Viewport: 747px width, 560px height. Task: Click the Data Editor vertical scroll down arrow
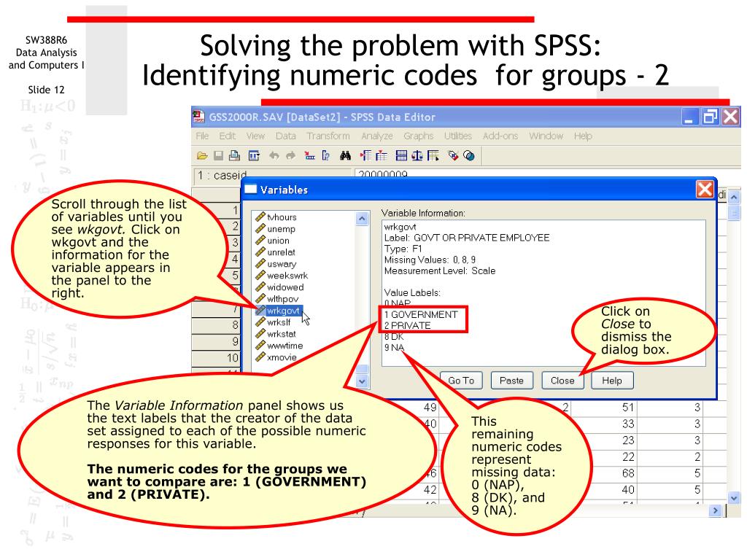[734, 498]
